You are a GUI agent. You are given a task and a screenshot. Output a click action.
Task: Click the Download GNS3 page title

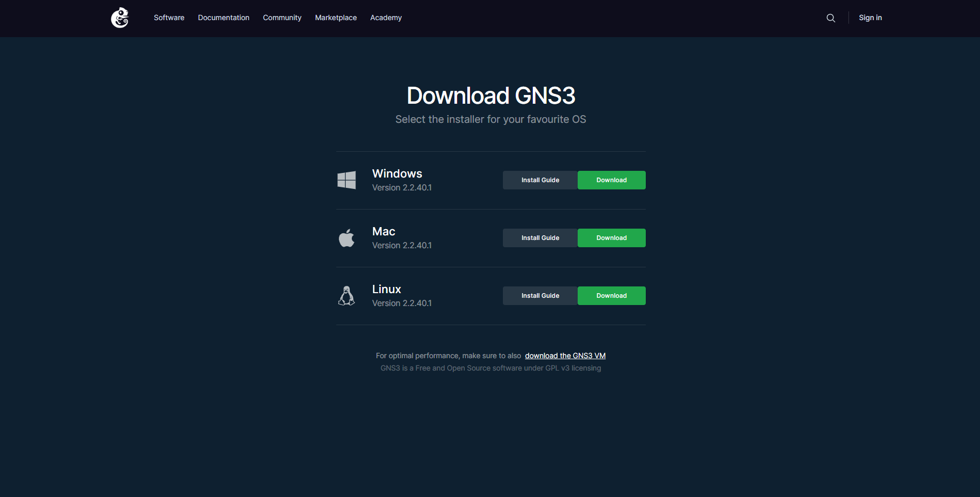click(491, 96)
